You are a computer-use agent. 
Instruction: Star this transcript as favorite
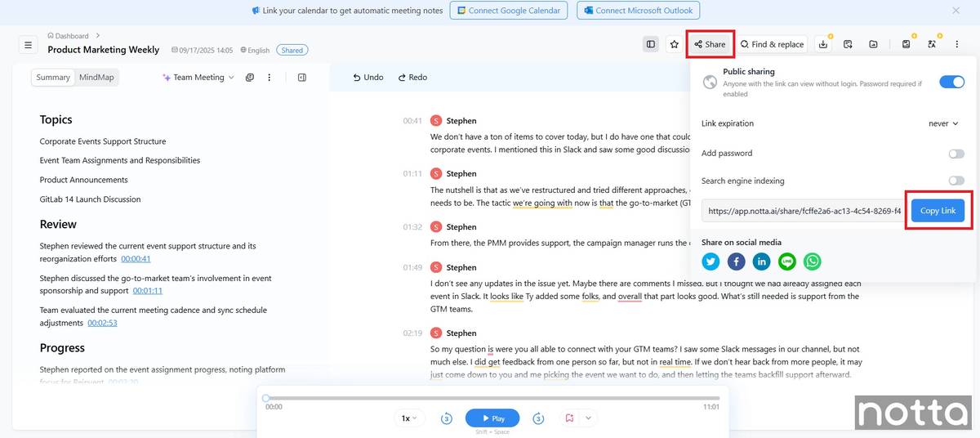[x=674, y=44]
